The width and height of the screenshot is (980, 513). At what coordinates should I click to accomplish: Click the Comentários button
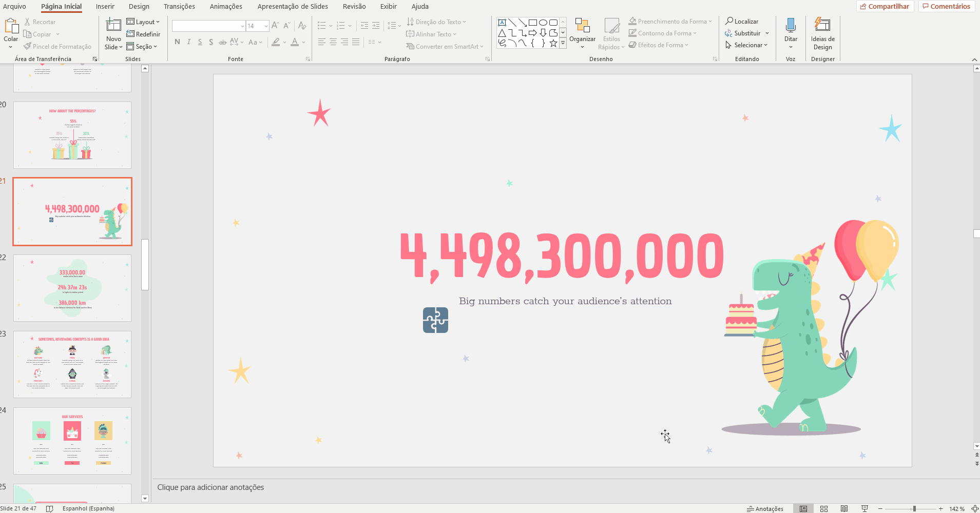(947, 6)
